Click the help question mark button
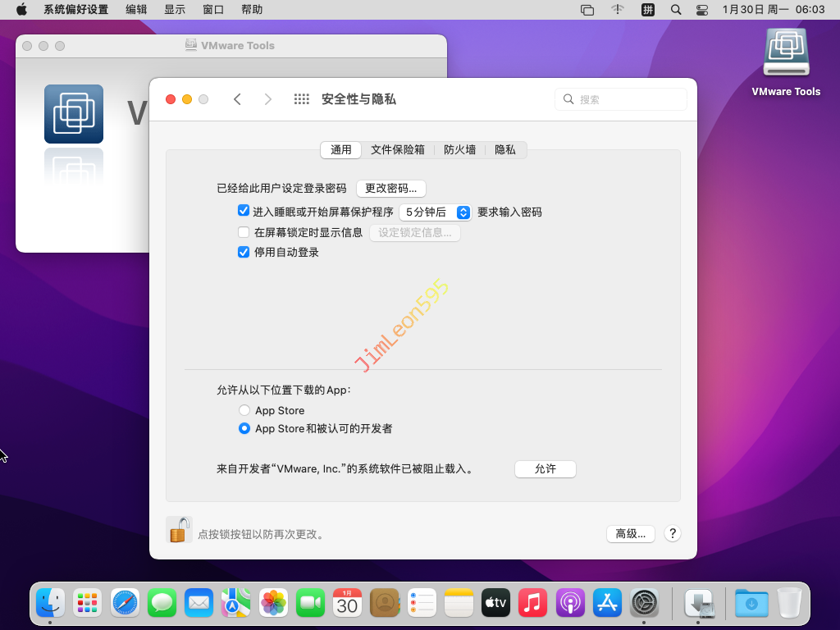 click(x=672, y=533)
